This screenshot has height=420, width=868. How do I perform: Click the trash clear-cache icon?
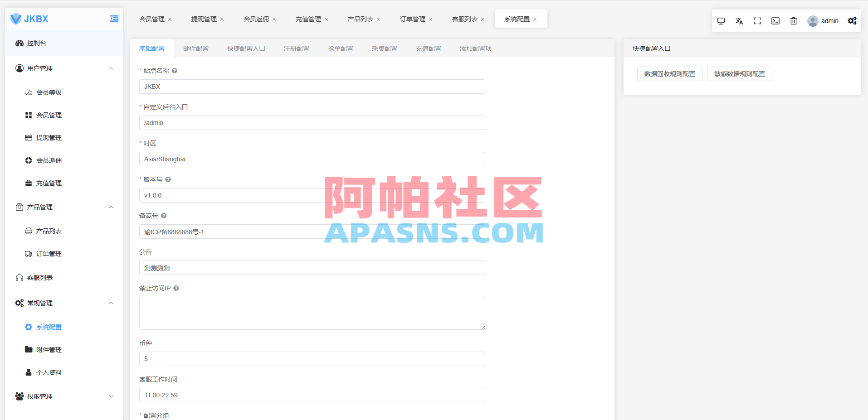[x=794, y=21]
